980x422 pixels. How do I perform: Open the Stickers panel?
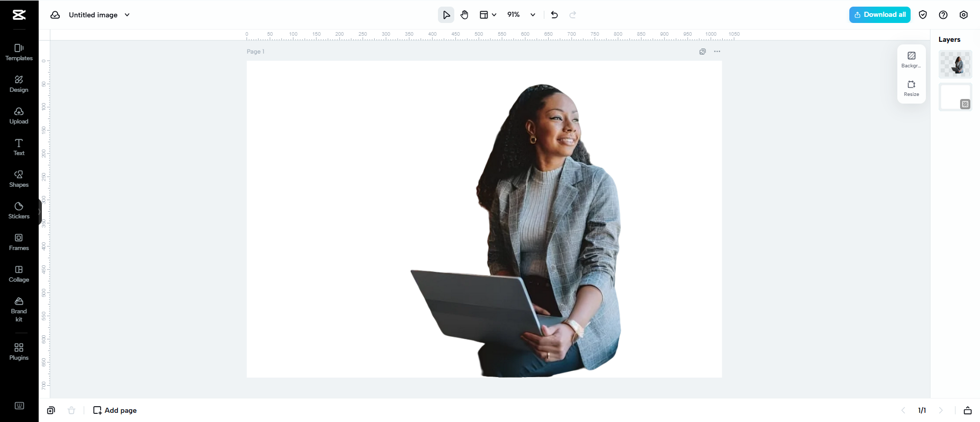coord(19,210)
